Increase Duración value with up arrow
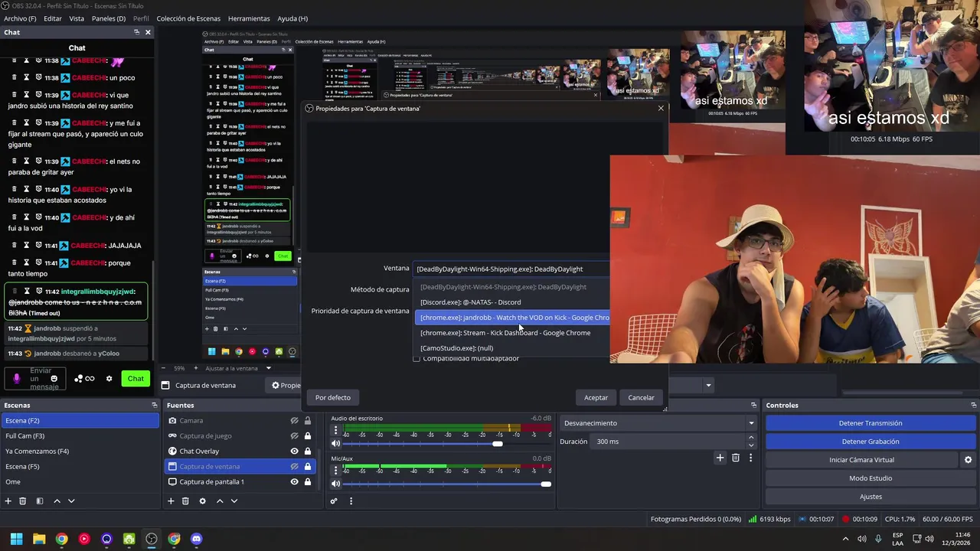Image resolution: width=980 pixels, height=551 pixels. (750, 438)
